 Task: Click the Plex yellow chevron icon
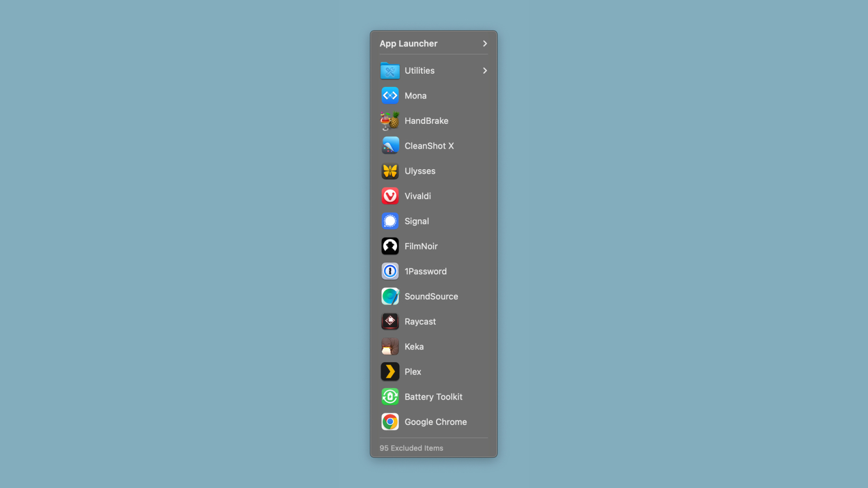click(x=390, y=372)
